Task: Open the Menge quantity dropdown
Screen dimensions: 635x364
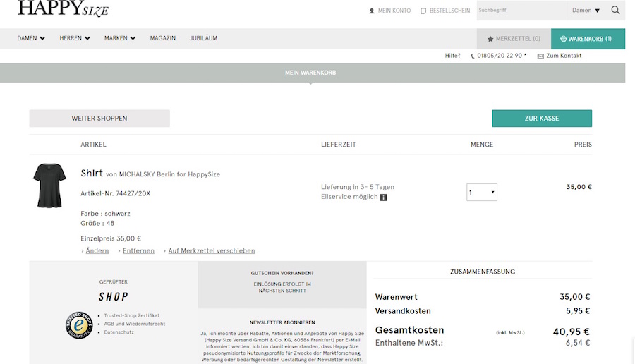Action: pyautogui.click(x=482, y=192)
